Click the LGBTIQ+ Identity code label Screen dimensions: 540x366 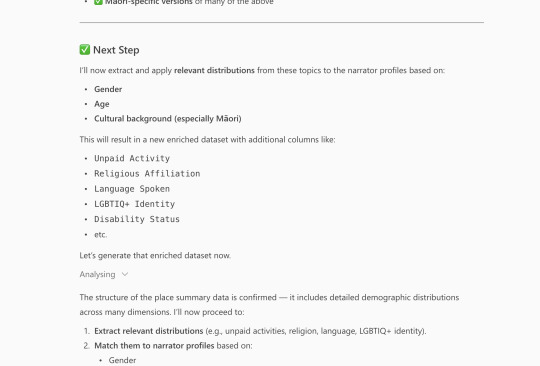[x=135, y=204]
